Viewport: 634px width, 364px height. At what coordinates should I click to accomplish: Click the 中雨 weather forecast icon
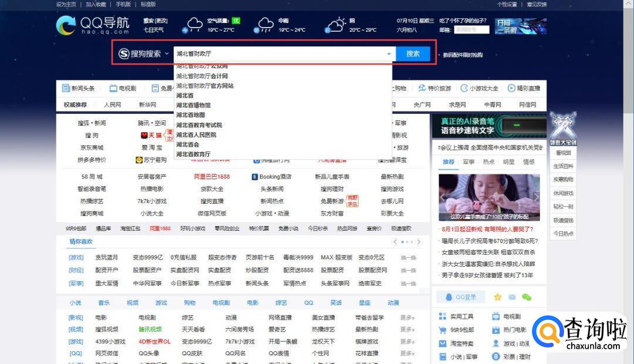click(x=265, y=25)
